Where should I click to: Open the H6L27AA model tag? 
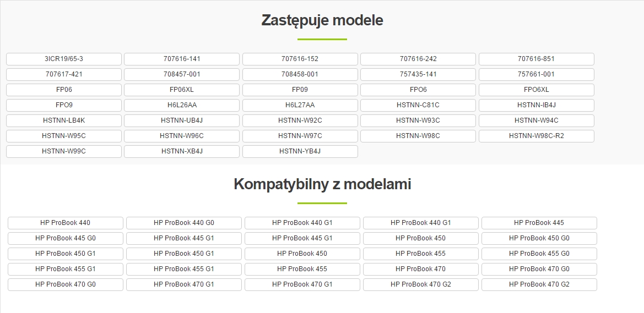(300, 105)
